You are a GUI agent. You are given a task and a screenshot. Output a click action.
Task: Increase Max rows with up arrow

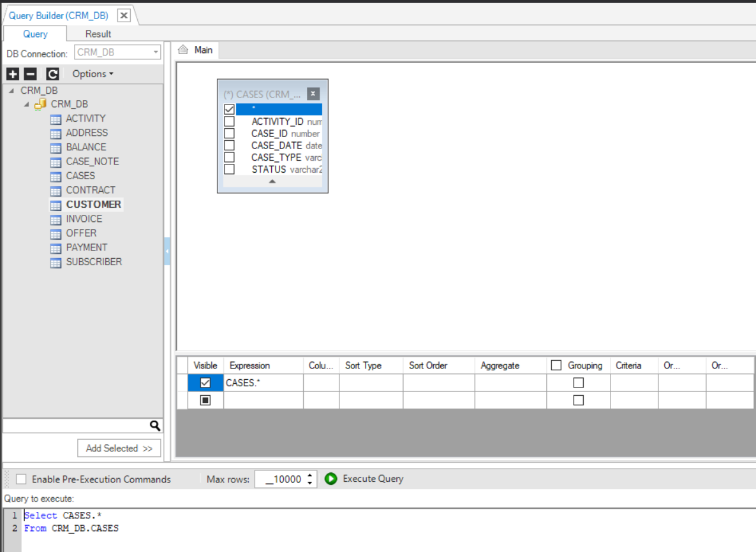tap(310, 476)
